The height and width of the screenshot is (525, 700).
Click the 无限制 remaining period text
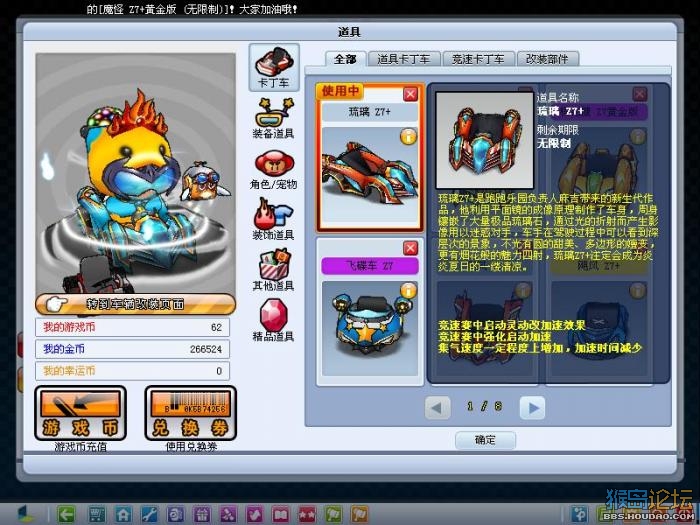point(554,144)
